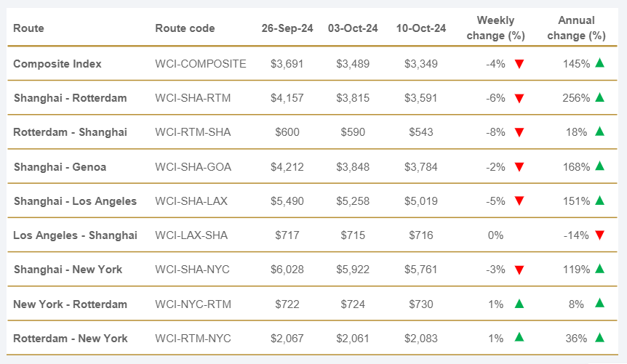Click green annual arrow for Rotterdam - New York
Screen dimensions: 627x364
(600, 338)
